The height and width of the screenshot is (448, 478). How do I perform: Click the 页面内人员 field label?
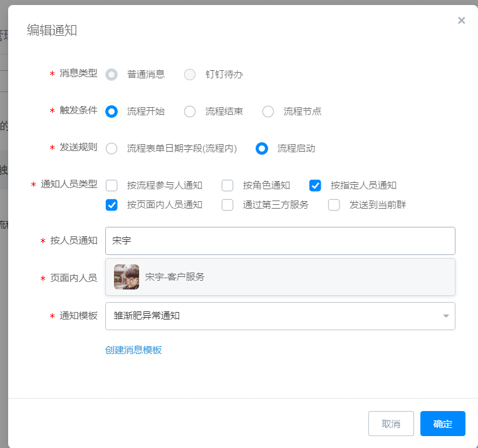(73, 278)
